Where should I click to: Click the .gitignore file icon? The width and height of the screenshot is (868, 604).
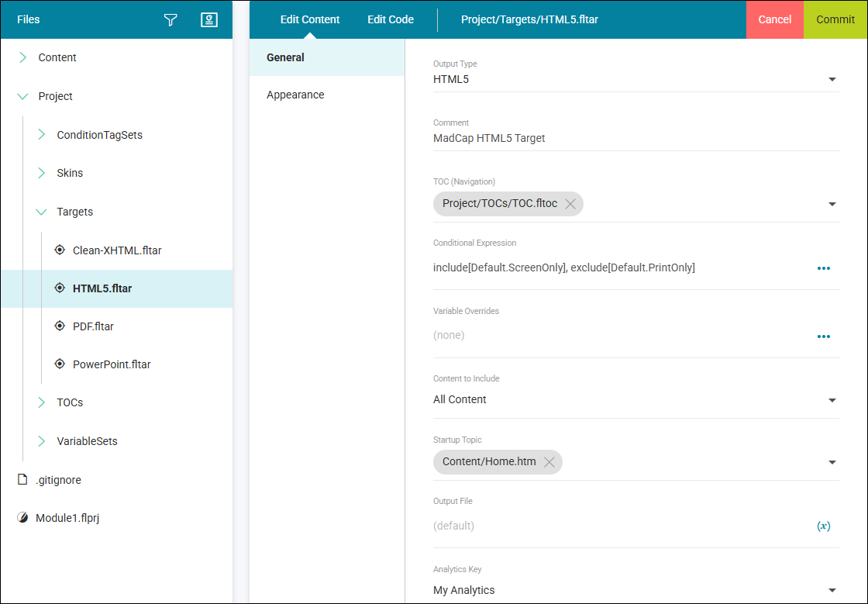[x=22, y=479]
